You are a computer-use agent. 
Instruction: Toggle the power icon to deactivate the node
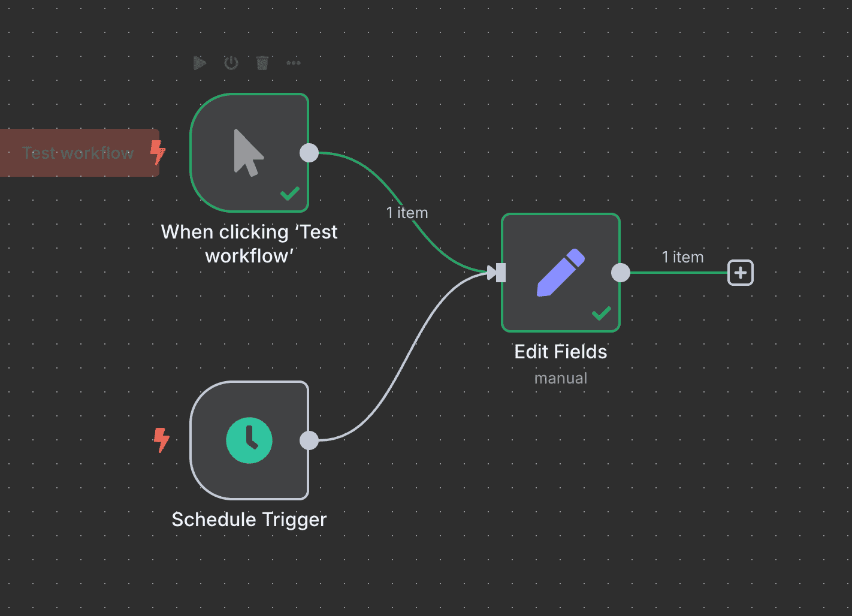click(x=231, y=63)
